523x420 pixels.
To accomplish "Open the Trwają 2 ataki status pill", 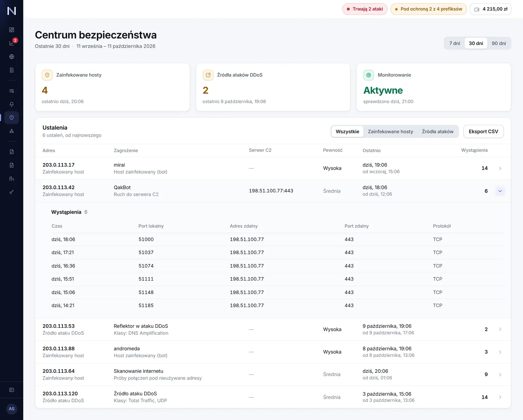I will click(365, 9).
